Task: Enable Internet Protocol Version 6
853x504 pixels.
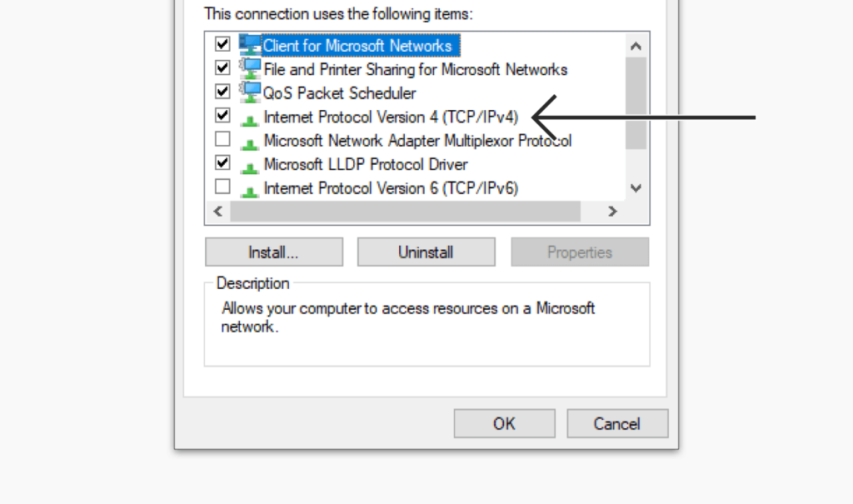Action: (222, 187)
